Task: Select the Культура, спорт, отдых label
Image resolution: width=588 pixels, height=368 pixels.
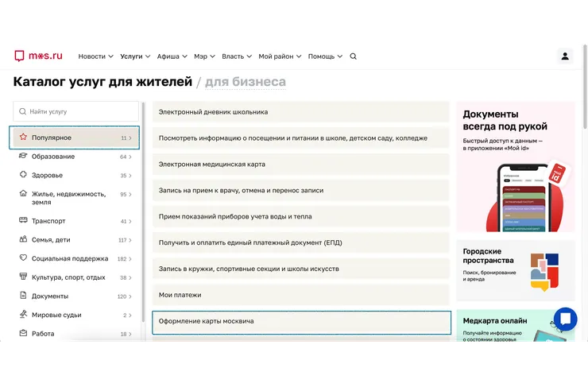Action: click(x=68, y=277)
